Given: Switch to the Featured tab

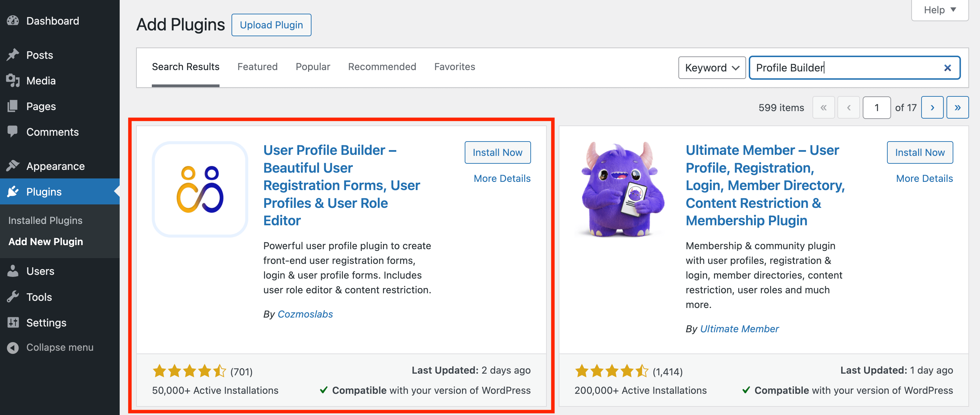Looking at the screenshot, I should coord(257,66).
